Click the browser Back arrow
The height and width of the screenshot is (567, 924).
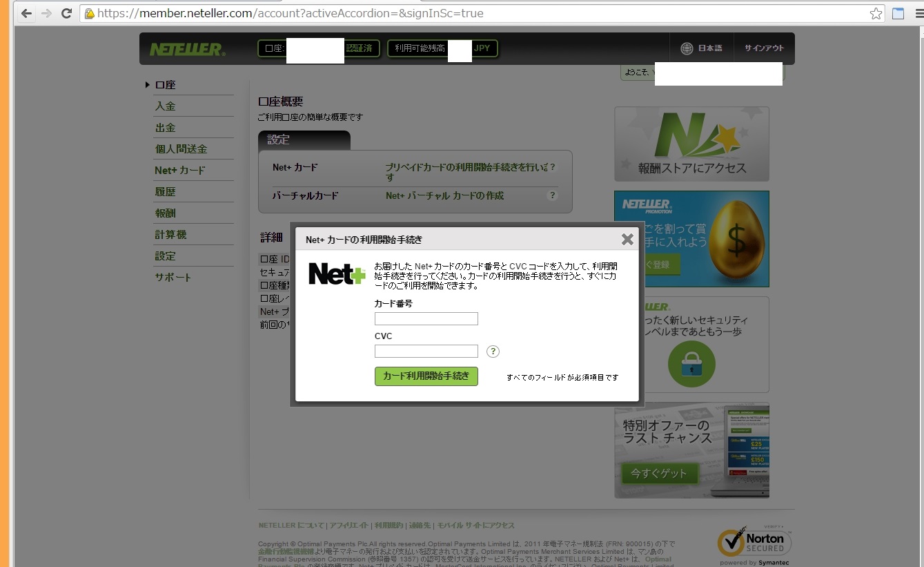tap(26, 13)
